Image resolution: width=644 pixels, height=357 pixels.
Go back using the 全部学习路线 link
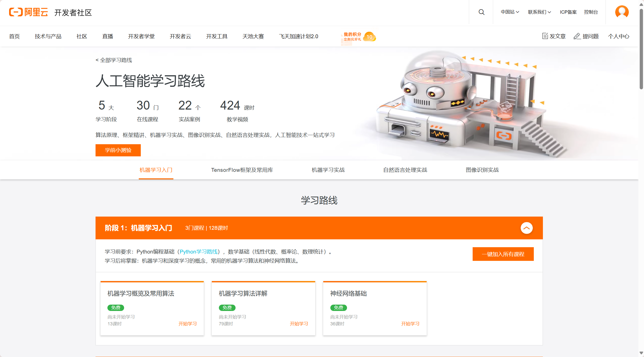coord(114,60)
